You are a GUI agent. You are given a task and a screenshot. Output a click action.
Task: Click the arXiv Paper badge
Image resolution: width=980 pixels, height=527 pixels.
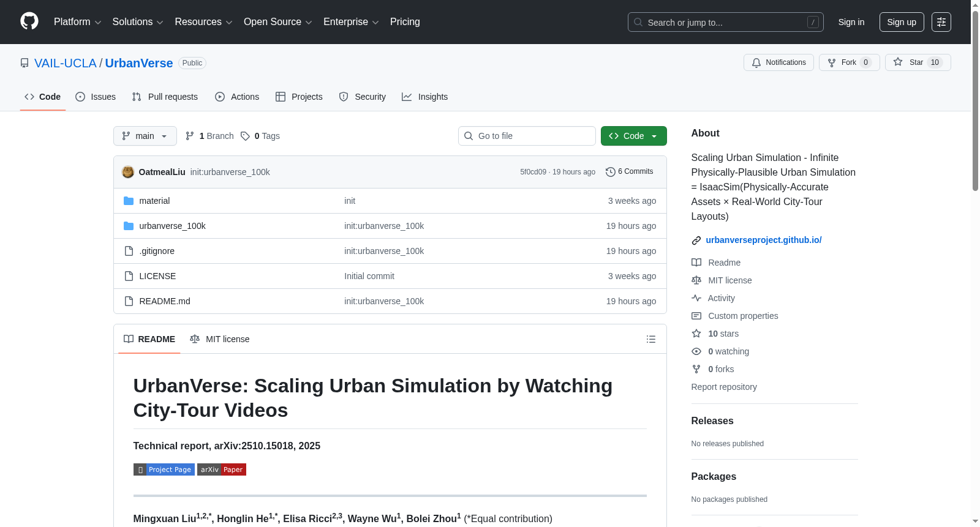click(x=222, y=469)
